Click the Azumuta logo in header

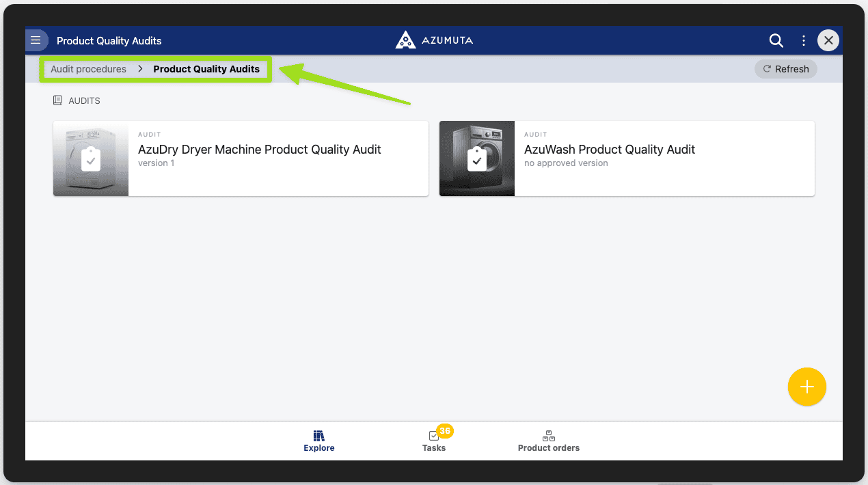tap(433, 40)
